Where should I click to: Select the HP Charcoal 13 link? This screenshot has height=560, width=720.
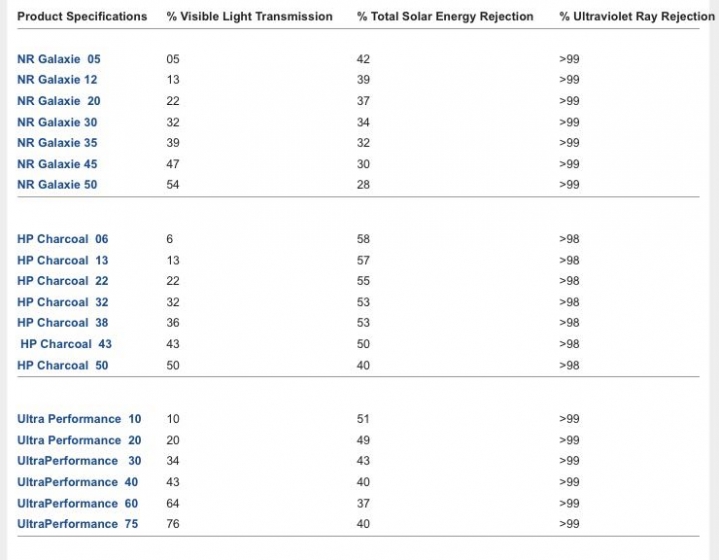coord(63,261)
